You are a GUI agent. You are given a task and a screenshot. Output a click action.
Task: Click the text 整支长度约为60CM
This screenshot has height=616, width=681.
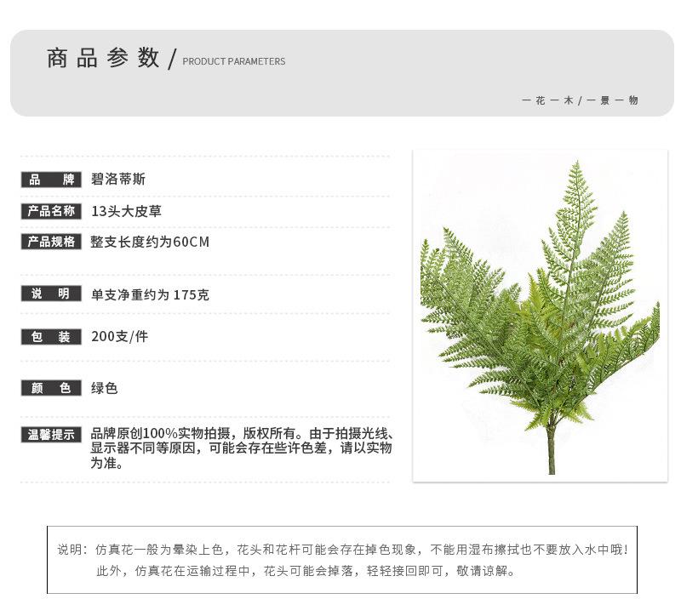coord(150,242)
